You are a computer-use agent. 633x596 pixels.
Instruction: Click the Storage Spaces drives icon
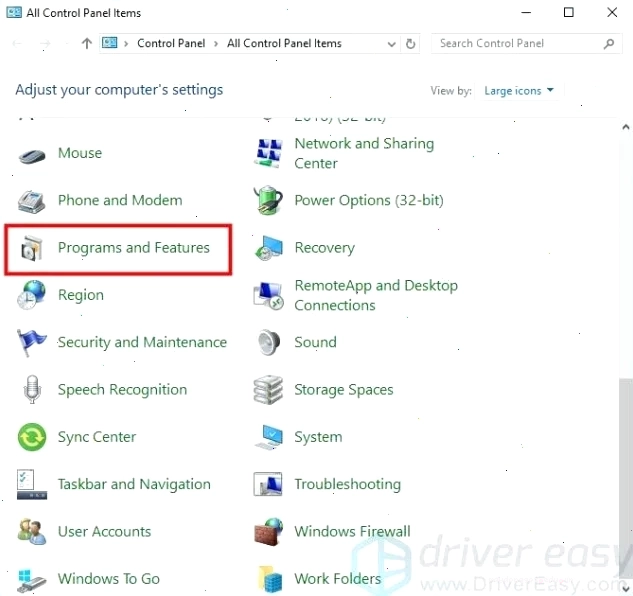pos(268,390)
